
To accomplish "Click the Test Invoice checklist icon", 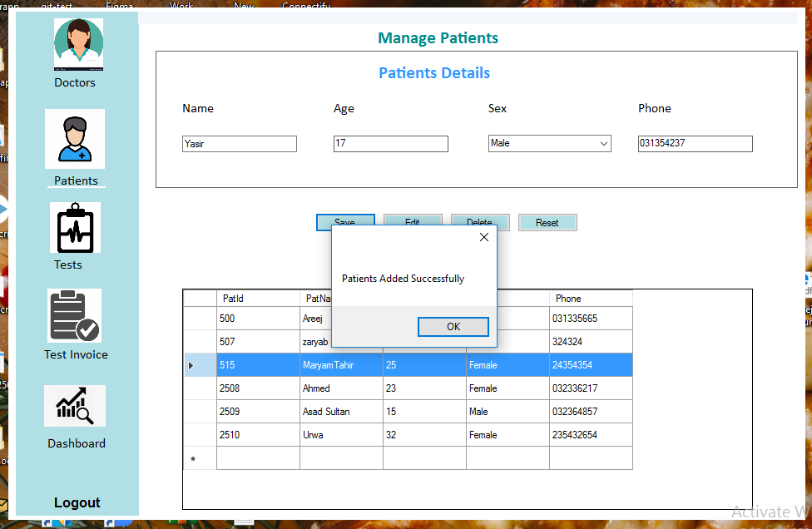I will coord(75,315).
